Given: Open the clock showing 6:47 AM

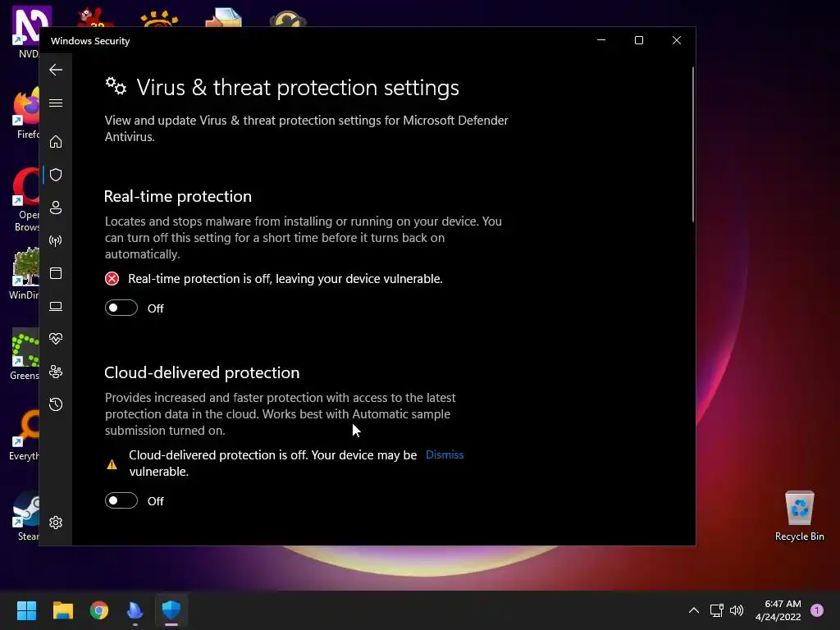Looking at the screenshot, I should (778, 610).
